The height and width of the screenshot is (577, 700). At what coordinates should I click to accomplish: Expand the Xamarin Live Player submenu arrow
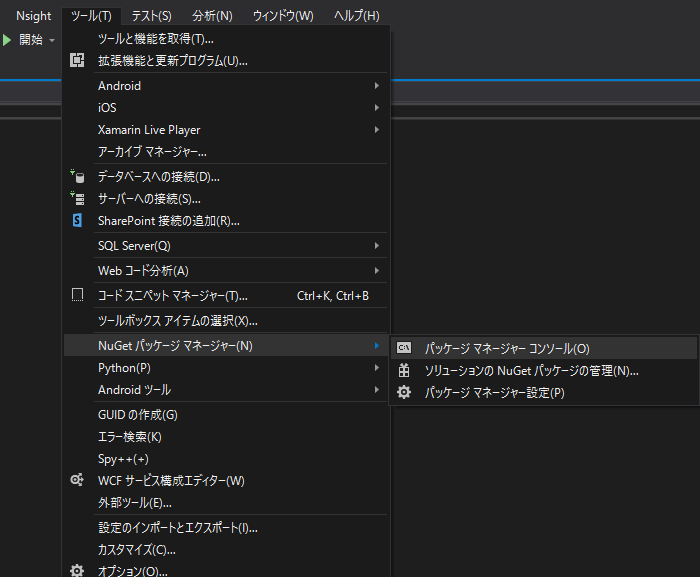[377, 130]
